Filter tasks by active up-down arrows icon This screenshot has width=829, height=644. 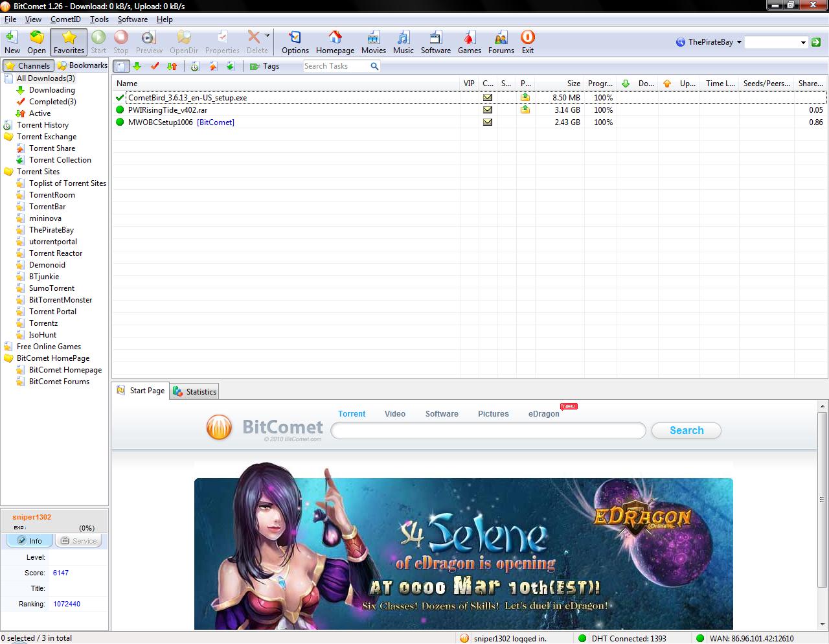click(x=172, y=66)
